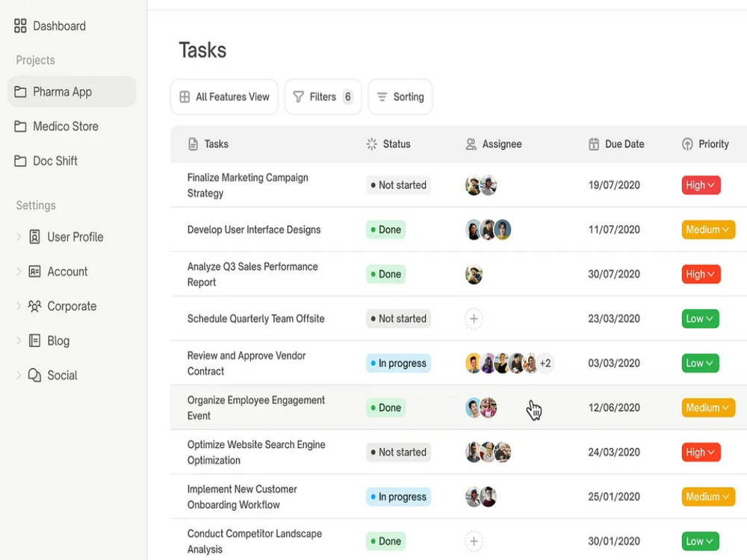747x560 pixels.
Task: Click the User Profile badge icon
Action: [x=34, y=237]
